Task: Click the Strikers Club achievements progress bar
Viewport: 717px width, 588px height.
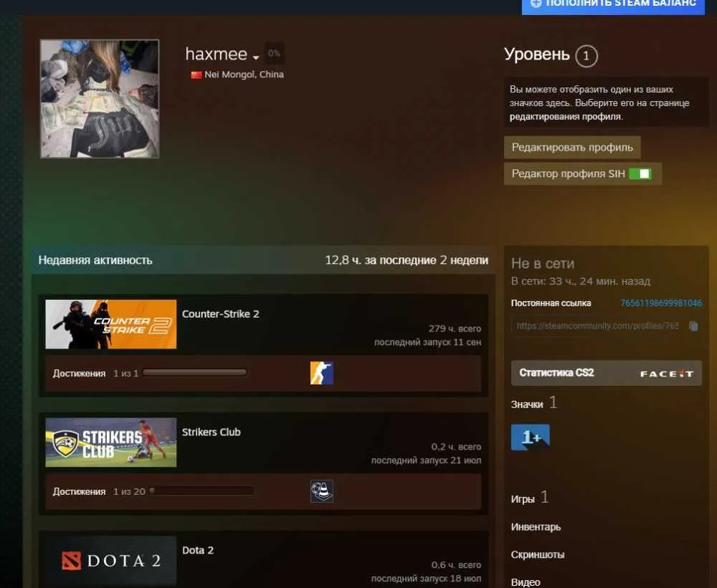Action: coord(201,491)
